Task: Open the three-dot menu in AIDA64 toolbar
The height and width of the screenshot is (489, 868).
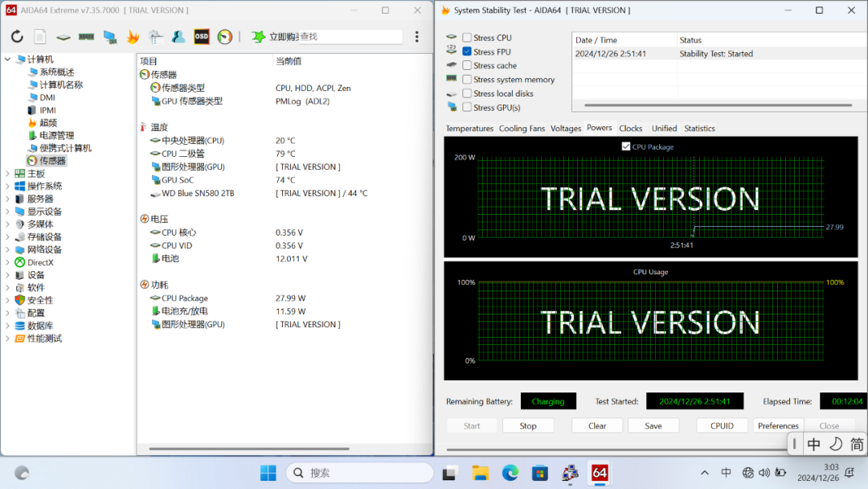Action: [x=416, y=37]
